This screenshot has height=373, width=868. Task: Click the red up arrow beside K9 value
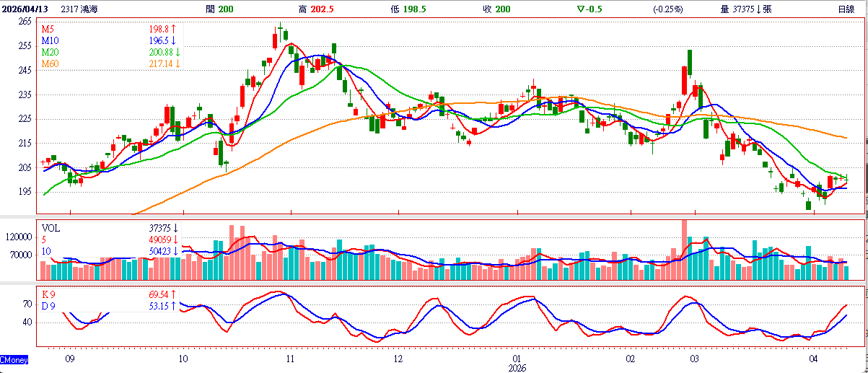pos(174,294)
